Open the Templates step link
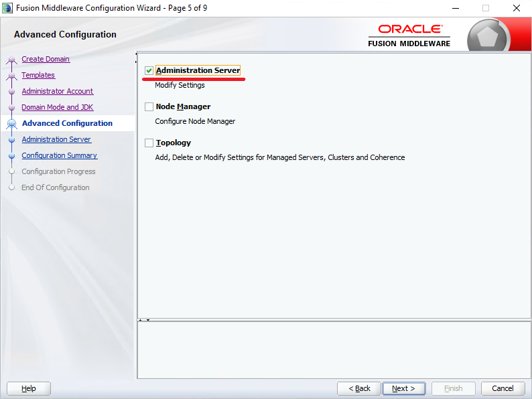The image size is (532, 399). (x=38, y=75)
